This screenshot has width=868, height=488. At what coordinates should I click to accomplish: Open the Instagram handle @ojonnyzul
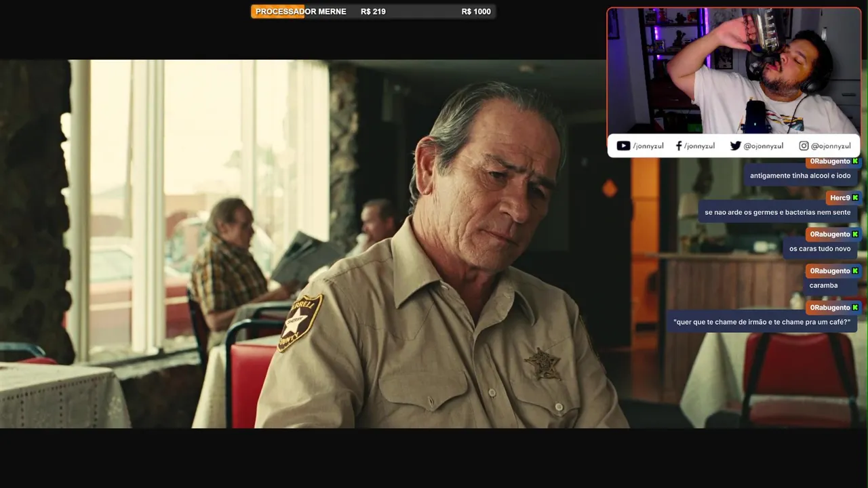[x=831, y=146]
